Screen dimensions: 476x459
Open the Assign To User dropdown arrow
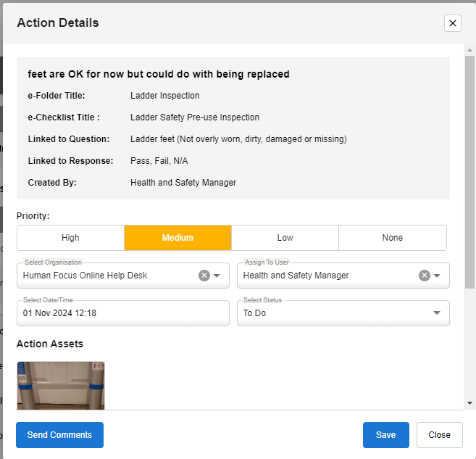(437, 276)
